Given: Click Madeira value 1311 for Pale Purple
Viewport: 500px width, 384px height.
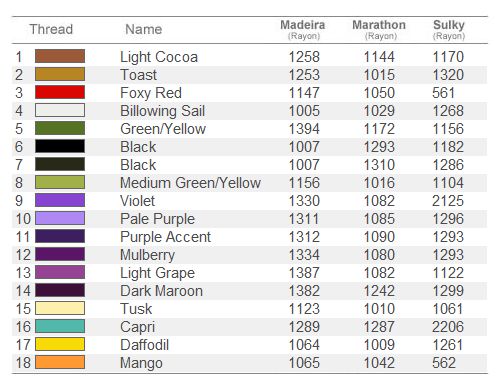Looking at the screenshot, I should (304, 219).
